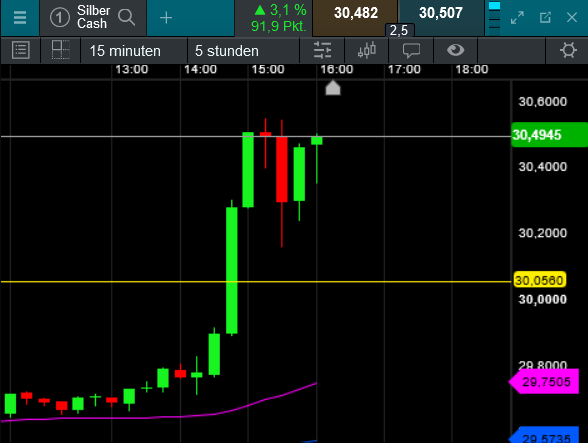Image resolution: width=588 pixels, height=443 pixels.
Task: Open the list view icon
Action: [x=21, y=50]
